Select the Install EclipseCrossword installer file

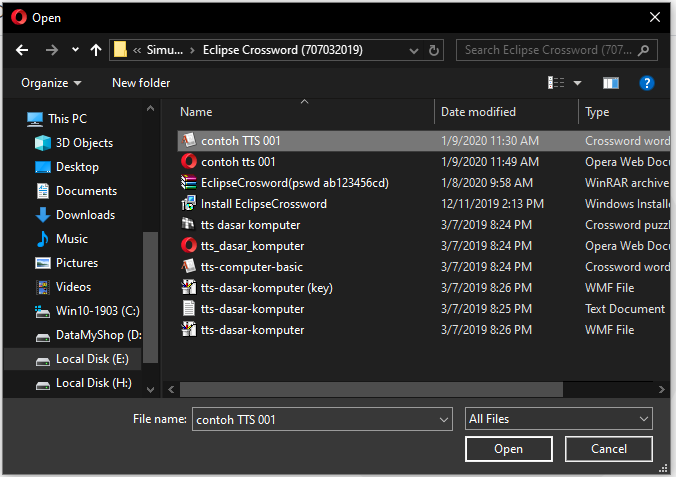[x=423, y=204]
